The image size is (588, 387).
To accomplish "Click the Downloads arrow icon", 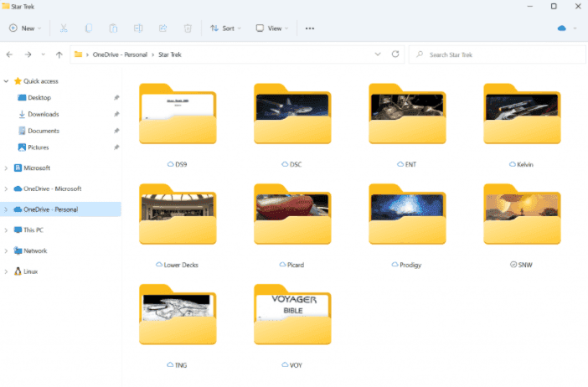I will click(x=22, y=114).
